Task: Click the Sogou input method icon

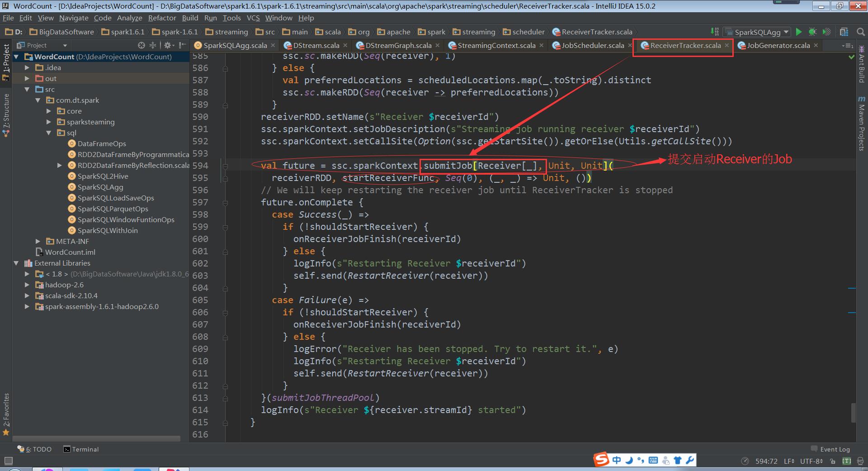Action: (601, 460)
